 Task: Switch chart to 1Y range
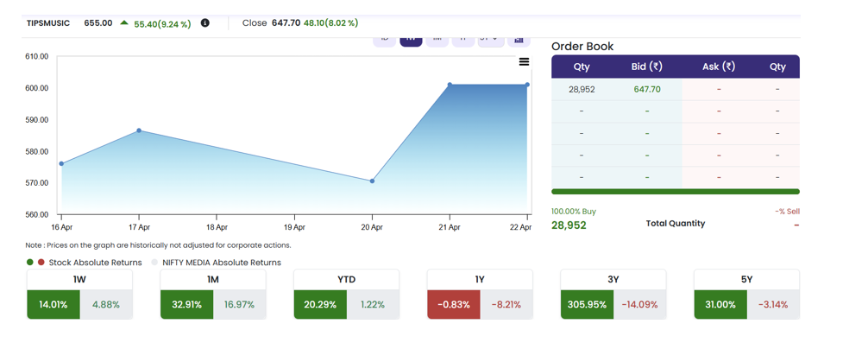[x=463, y=40]
